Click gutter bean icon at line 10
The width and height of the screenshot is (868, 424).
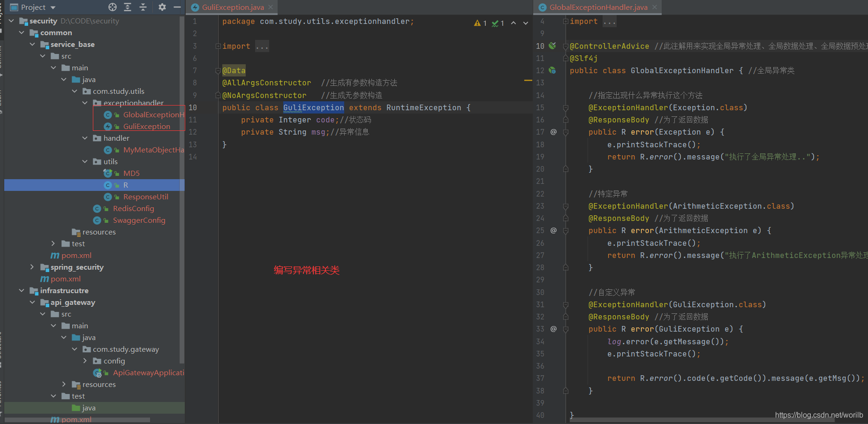click(552, 45)
